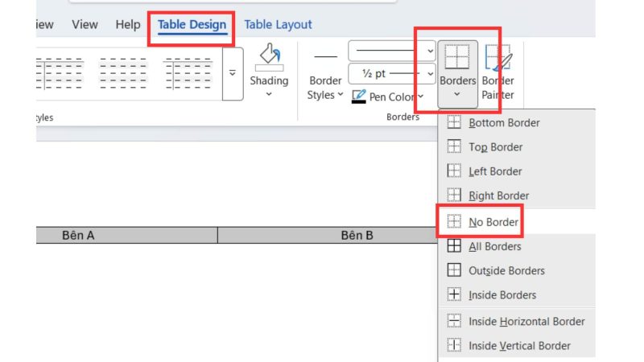Select the third dashed table style thumbnail
The height and width of the screenshot is (362, 644).
[188, 74]
